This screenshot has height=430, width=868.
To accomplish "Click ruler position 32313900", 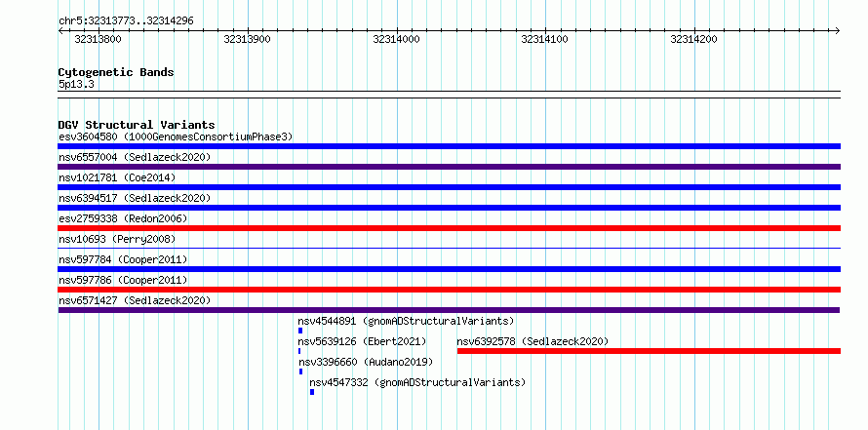I will 247,39.
